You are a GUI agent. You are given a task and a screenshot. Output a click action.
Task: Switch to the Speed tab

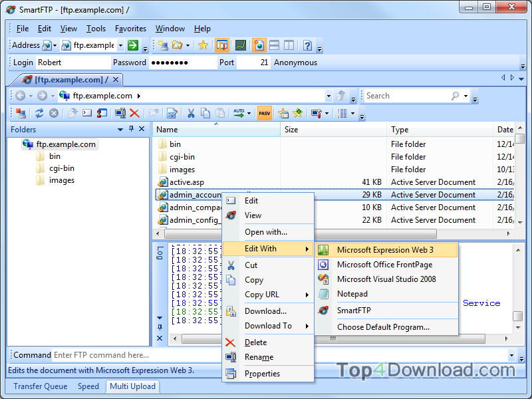pos(88,386)
